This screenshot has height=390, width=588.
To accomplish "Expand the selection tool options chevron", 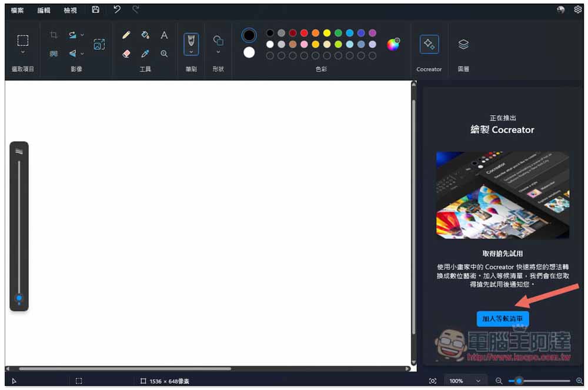I will [x=23, y=52].
